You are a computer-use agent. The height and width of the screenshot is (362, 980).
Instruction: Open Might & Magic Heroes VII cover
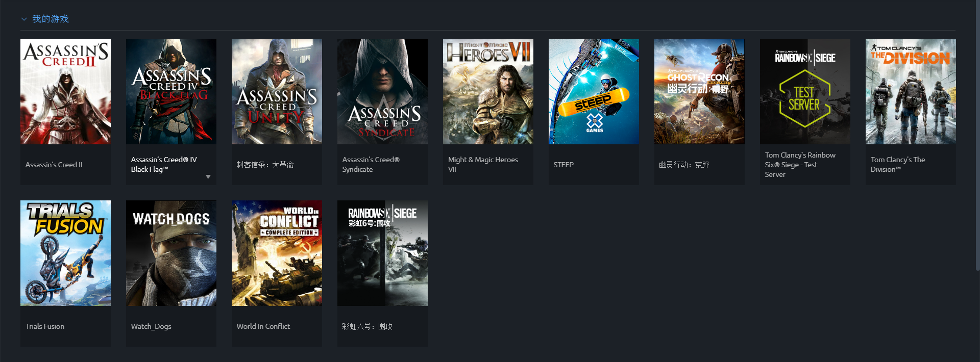click(488, 91)
